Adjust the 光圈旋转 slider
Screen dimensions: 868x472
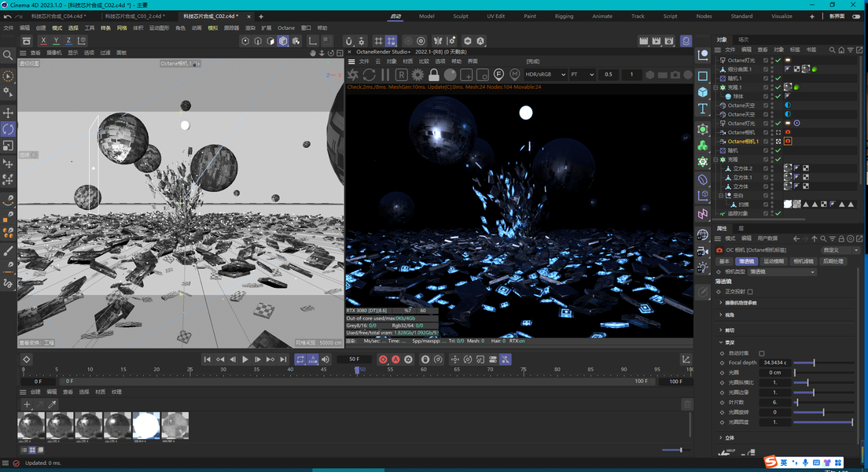[823, 412]
